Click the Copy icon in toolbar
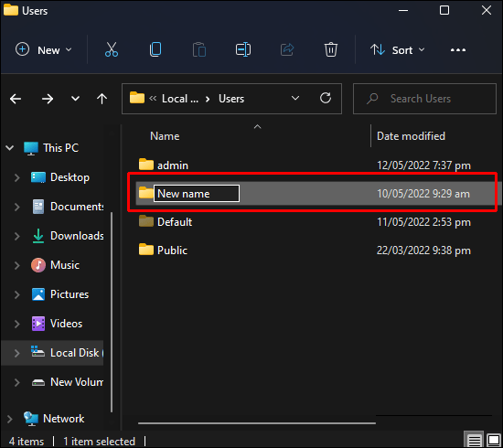503x448 pixels. 155,49
